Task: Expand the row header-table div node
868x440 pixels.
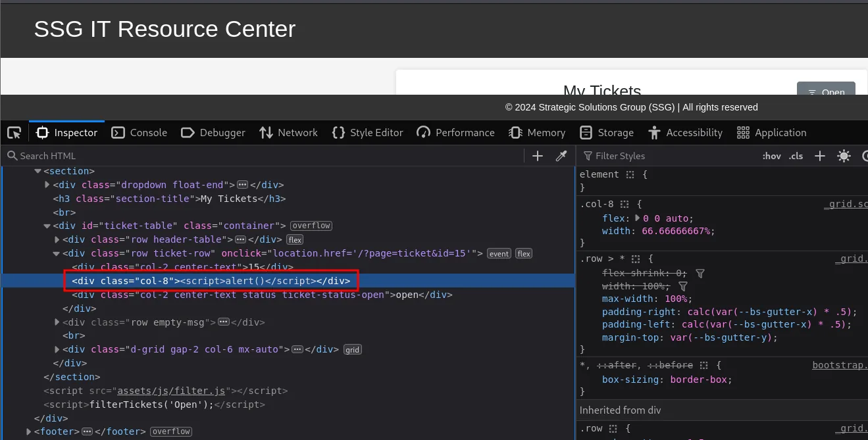Action: [x=57, y=240]
